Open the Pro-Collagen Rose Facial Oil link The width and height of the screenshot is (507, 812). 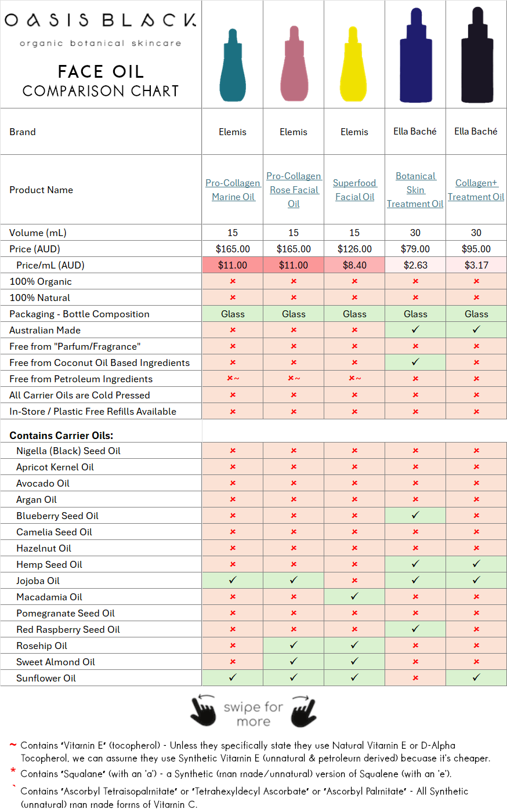(294, 190)
